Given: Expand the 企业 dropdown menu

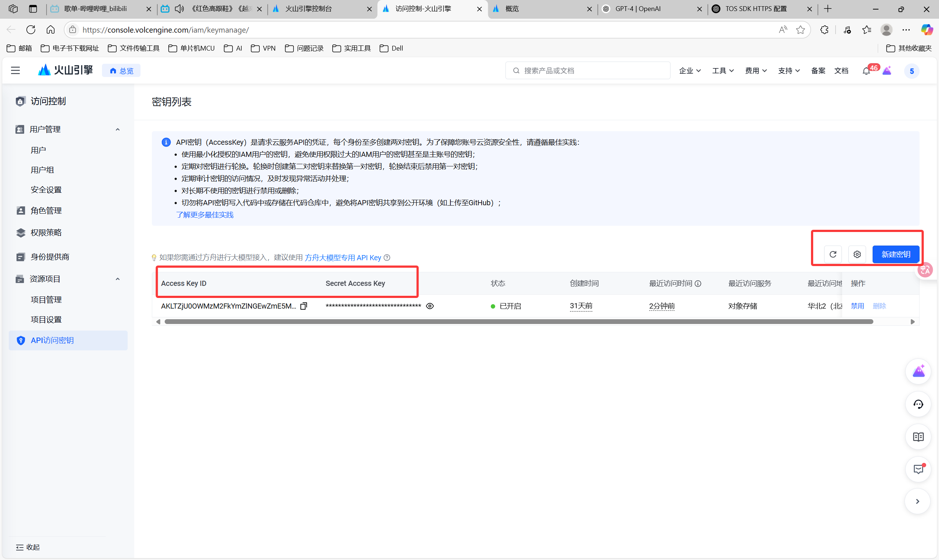Looking at the screenshot, I should pyautogui.click(x=690, y=71).
